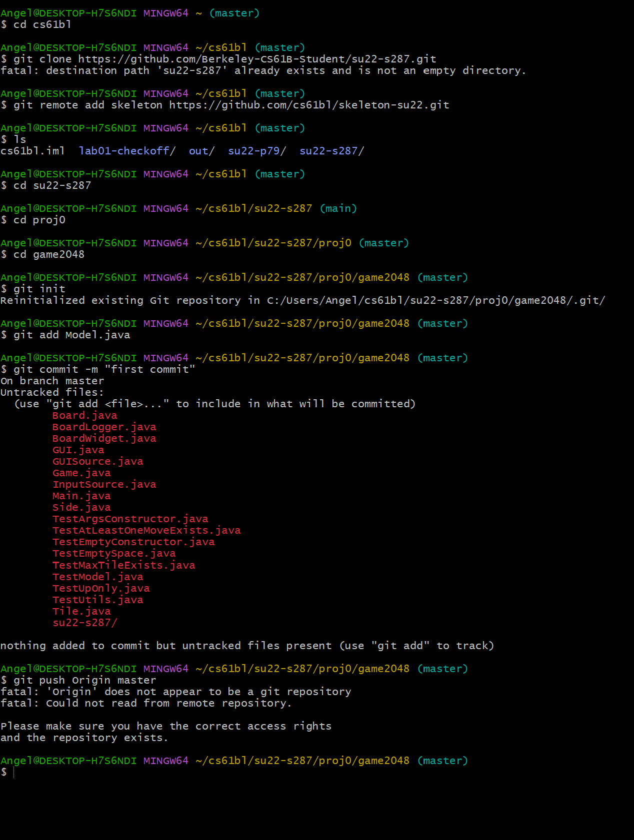Image resolution: width=634 pixels, height=840 pixels.
Task: Click cs61bl.iml in the ls listing
Action: (x=32, y=151)
